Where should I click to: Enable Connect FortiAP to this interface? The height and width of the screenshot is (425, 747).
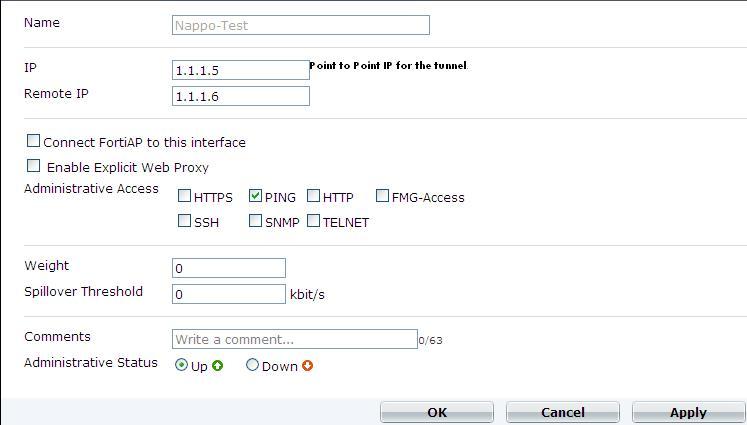[x=34, y=142]
